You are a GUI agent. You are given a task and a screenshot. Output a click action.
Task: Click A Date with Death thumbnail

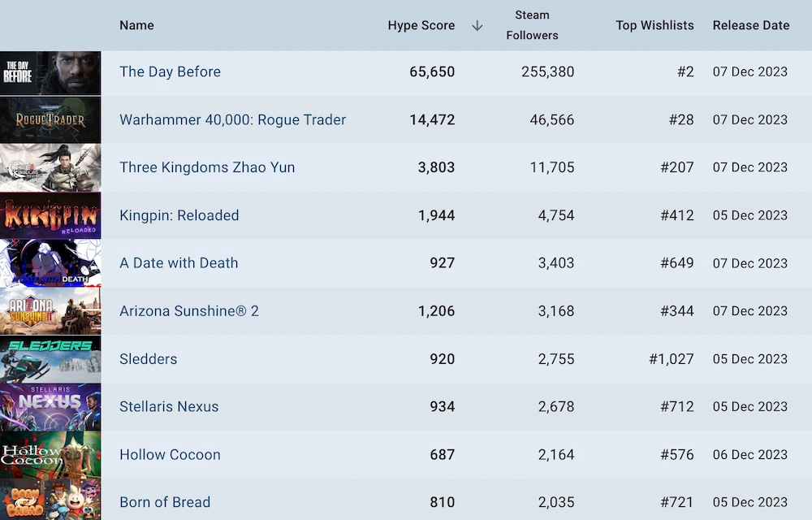(50, 263)
